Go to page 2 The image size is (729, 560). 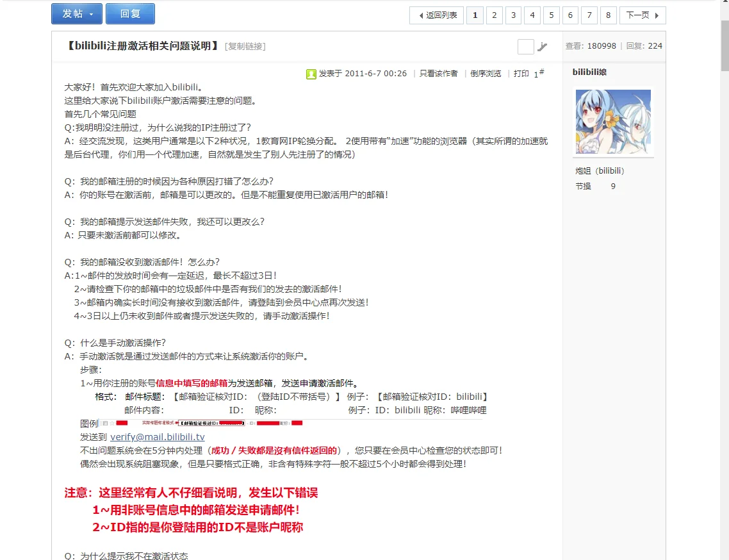[494, 15]
